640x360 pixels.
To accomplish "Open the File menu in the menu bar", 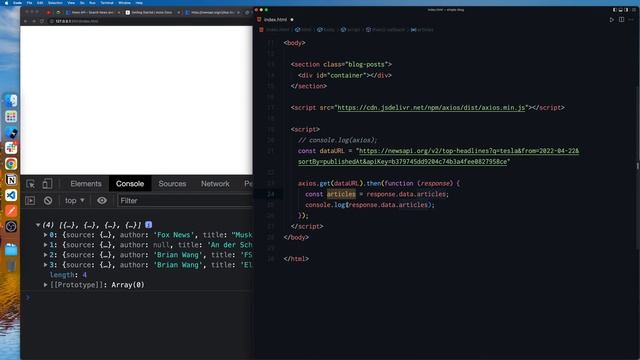I will coord(29,3).
